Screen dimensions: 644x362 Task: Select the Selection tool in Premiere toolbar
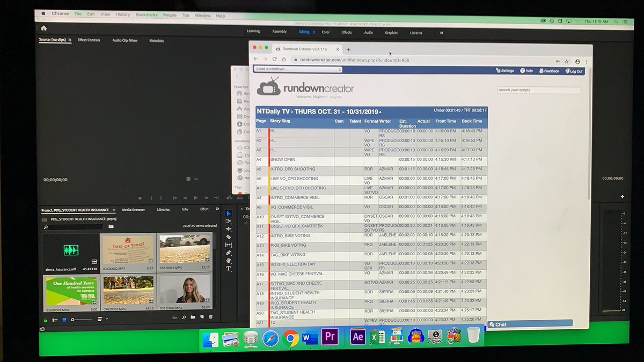229,213
